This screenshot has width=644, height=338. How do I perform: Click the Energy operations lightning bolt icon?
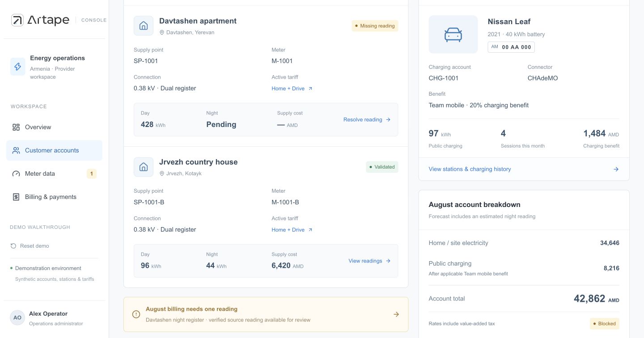[18, 67]
